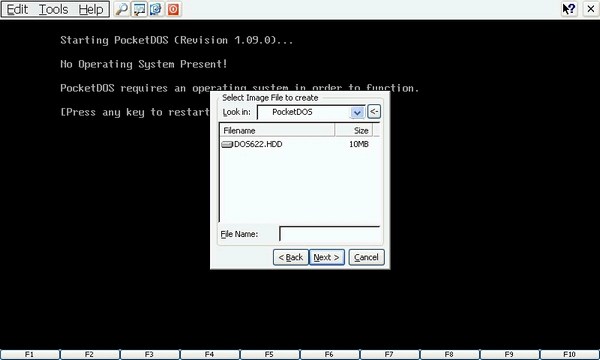Click the up-folder arrow button

pyautogui.click(x=374, y=112)
